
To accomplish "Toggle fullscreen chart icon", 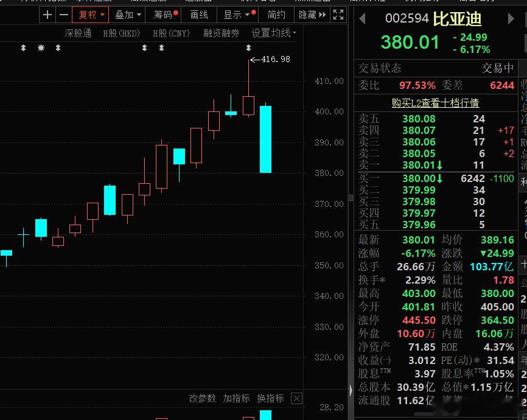I will (x=338, y=15).
